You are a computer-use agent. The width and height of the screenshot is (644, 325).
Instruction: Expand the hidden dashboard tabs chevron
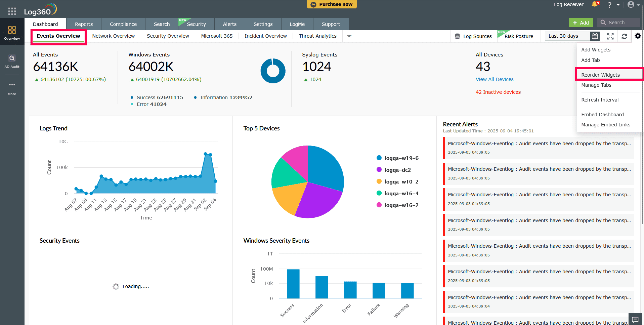349,36
